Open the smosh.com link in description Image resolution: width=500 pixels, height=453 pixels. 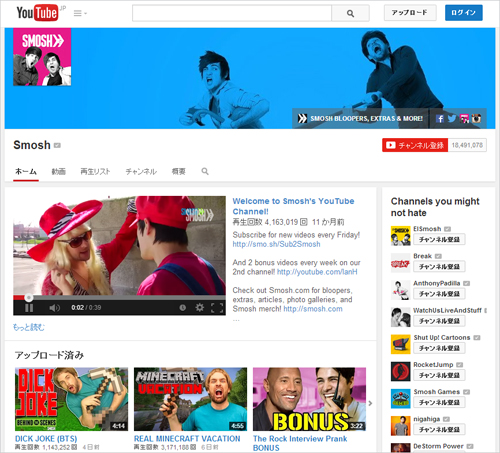[313, 309]
